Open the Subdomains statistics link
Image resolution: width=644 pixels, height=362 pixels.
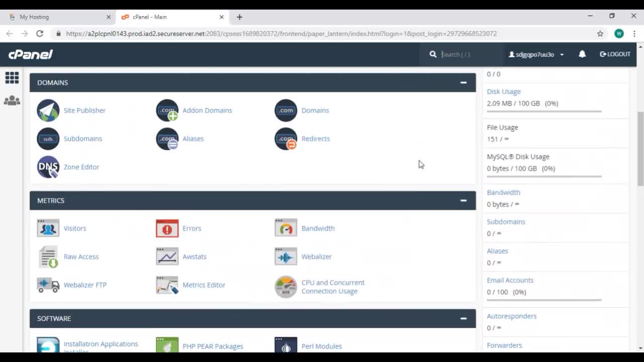(506, 222)
